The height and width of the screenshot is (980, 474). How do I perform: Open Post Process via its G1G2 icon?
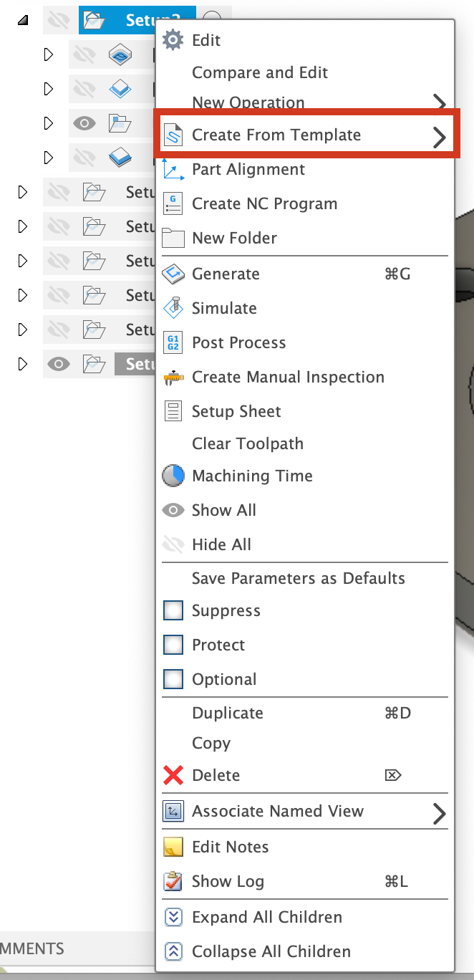173,342
